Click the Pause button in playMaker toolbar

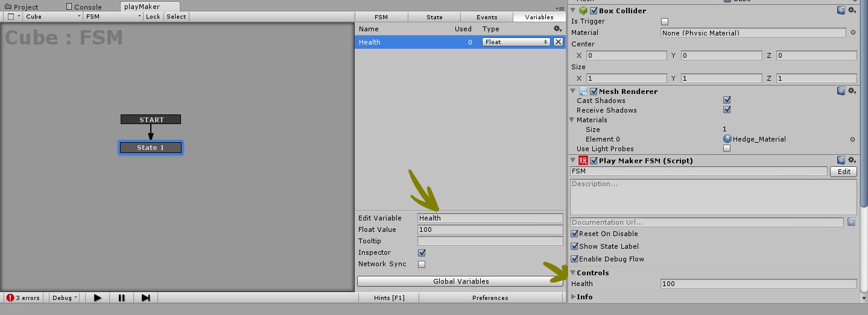[x=121, y=298]
